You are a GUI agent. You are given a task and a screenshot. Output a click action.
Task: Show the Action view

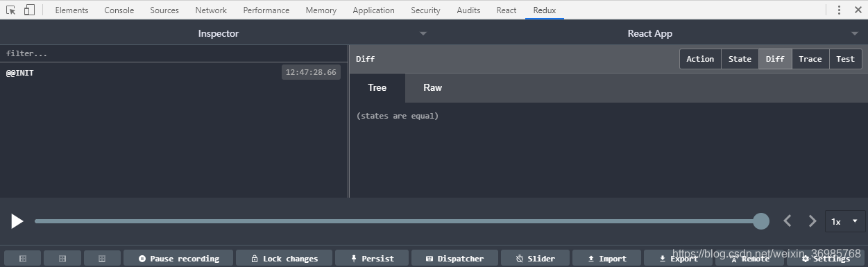(x=700, y=59)
